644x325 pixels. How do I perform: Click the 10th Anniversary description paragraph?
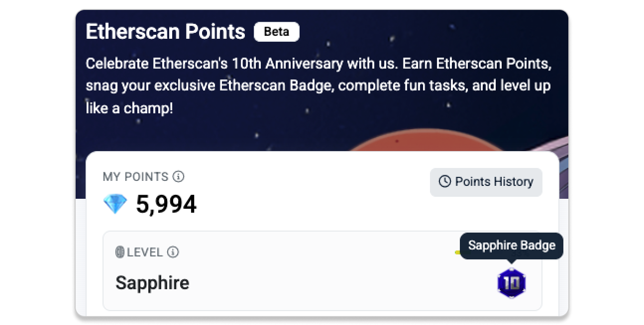click(x=319, y=85)
